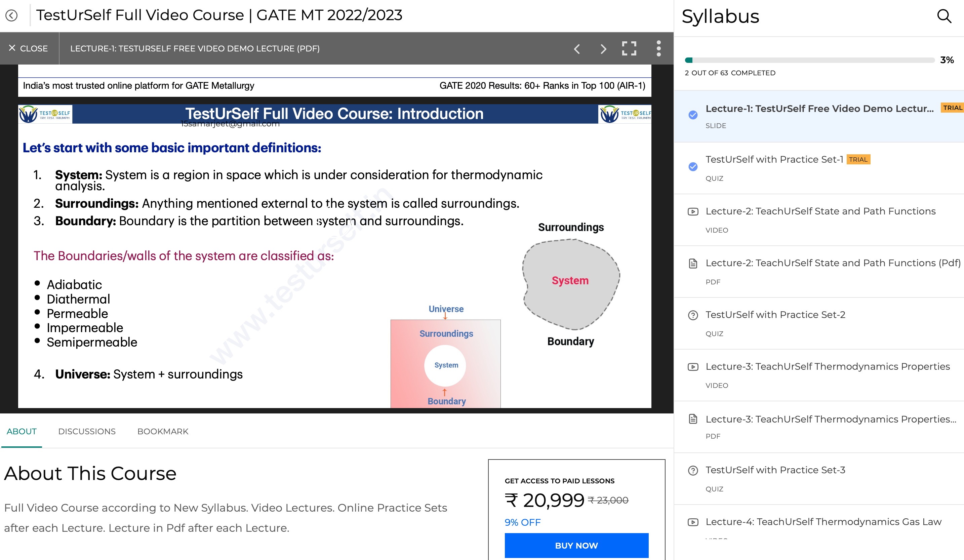Open TestUrSelf with Practice Set-1 quiz
This screenshot has height=560, width=964.
tap(819, 168)
